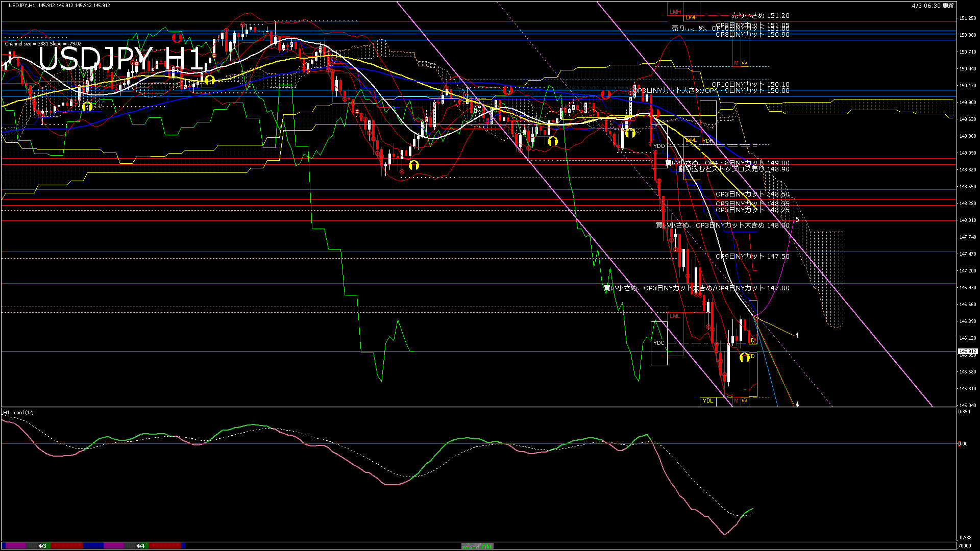
Task: Select the OP3日NYカット 148.35 label
Action: click(x=752, y=204)
